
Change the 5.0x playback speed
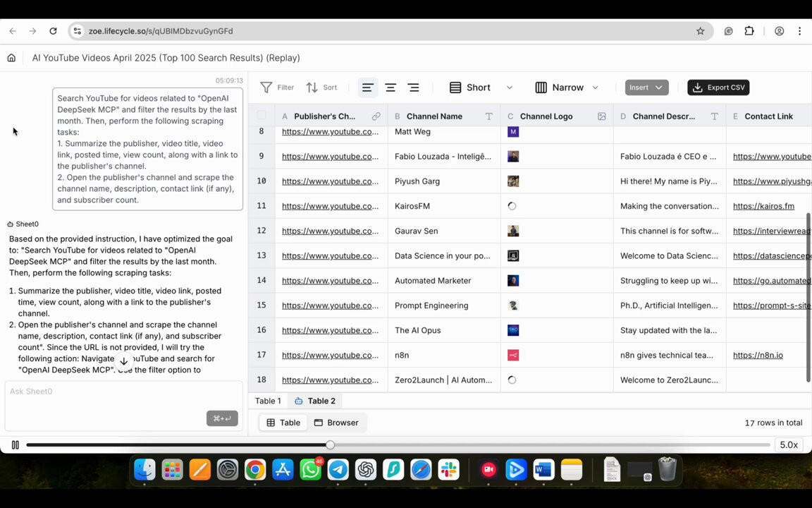[x=788, y=445]
